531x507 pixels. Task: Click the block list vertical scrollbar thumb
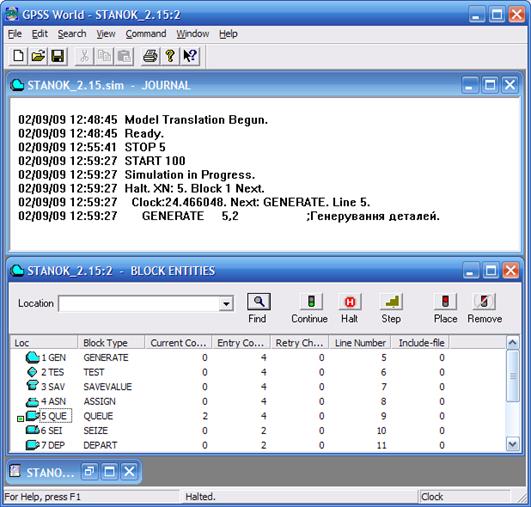coord(513,376)
